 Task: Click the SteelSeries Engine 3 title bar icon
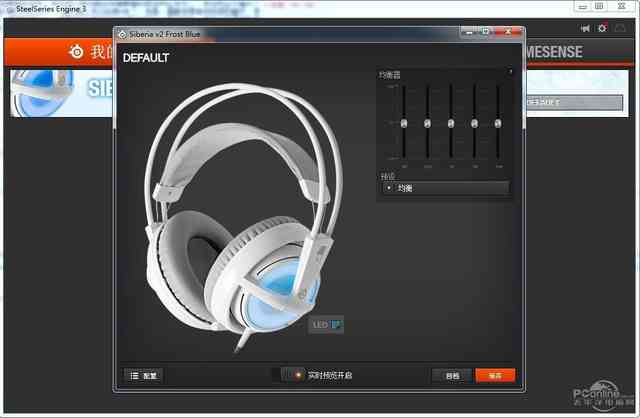pos(8,7)
